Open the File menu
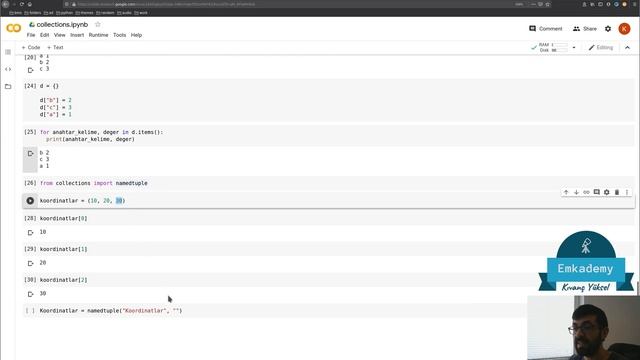Image resolution: width=640 pixels, height=360 pixels. [x=31, y=35]
